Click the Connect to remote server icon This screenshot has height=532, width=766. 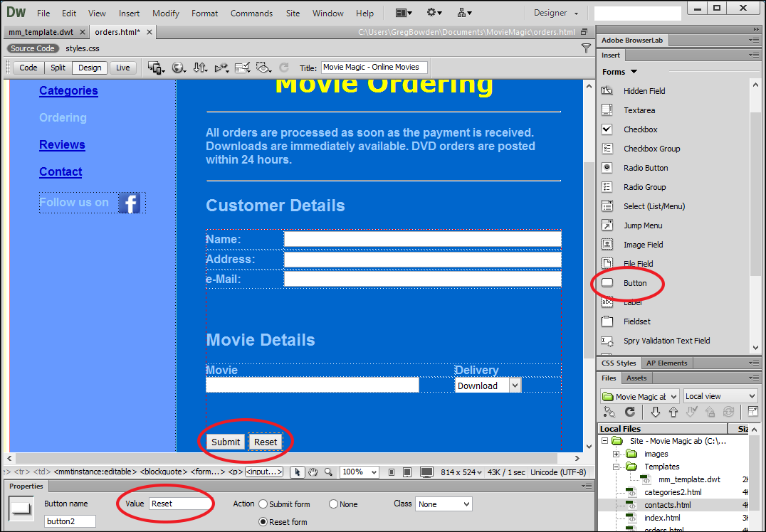(609, 412)
